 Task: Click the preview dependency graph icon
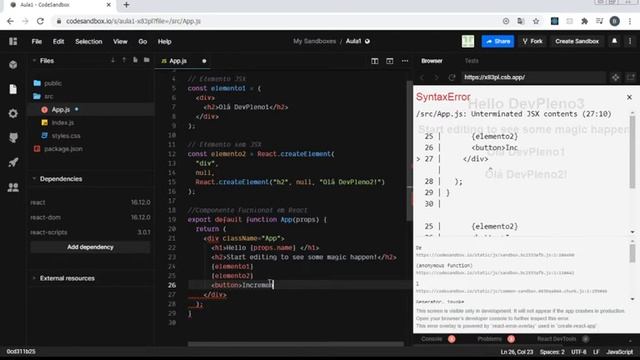(616, 77)
